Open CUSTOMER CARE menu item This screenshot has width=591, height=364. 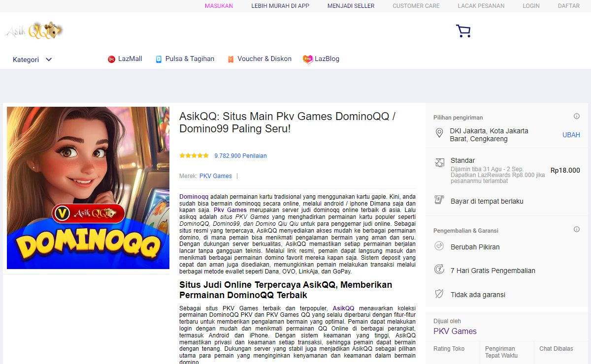coord(416,6)
